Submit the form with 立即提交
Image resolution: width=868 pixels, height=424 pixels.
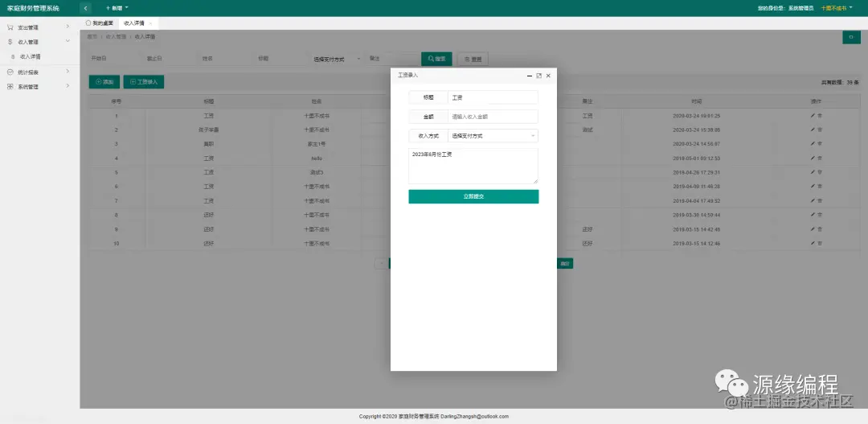(x=473, y=197)
